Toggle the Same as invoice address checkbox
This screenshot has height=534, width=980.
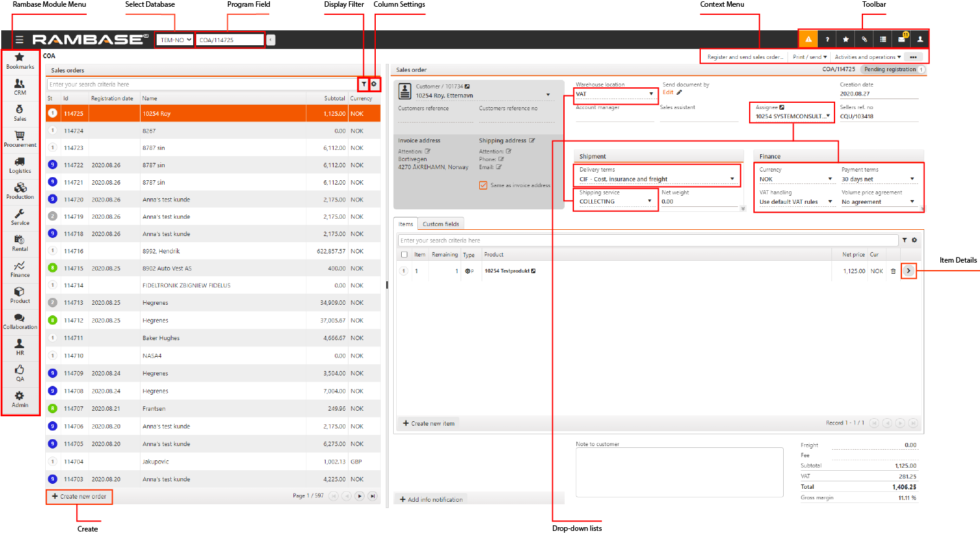tap(483, 185)
